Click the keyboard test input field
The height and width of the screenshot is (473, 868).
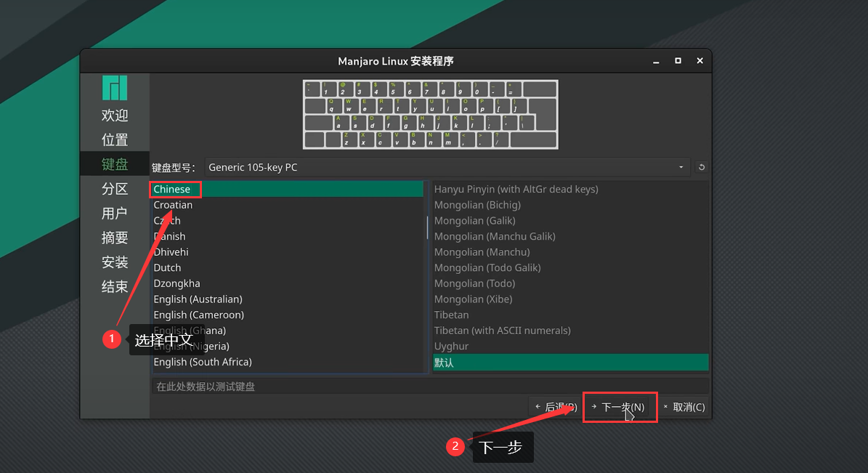pos(430,386)
